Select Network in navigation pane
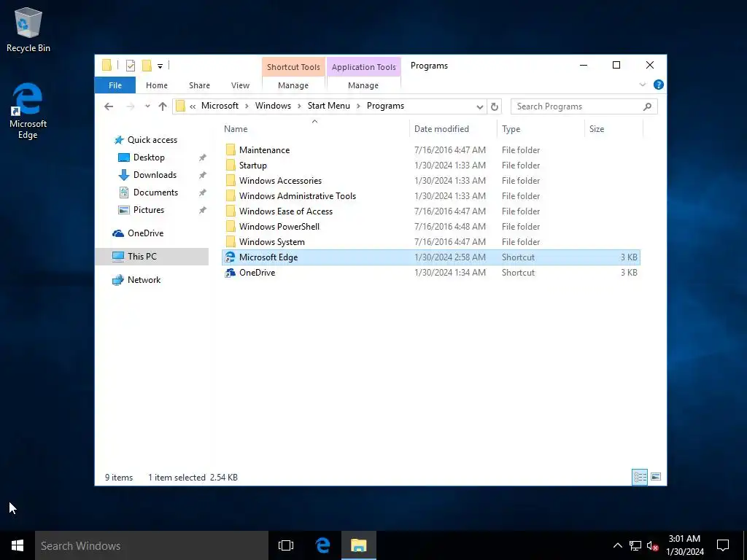The image size is (747, 560). 144,280
